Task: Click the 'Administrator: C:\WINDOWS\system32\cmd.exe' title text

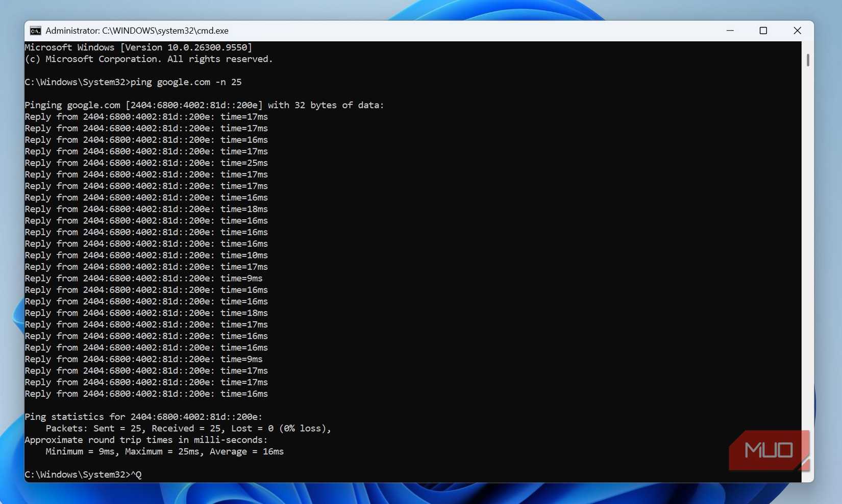Action: pyautogui.click(x=137, y=31)
